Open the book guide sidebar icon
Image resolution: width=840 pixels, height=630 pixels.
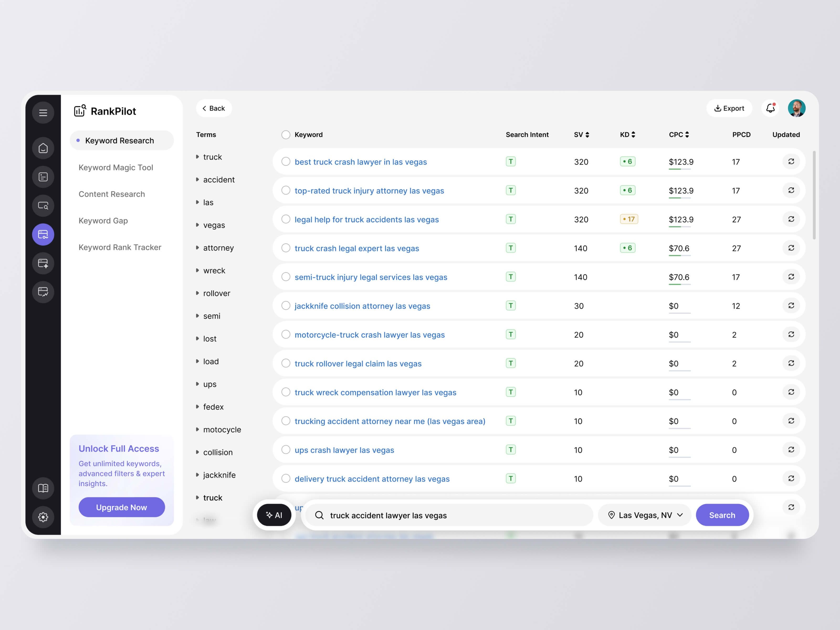(x=43, y=488)
